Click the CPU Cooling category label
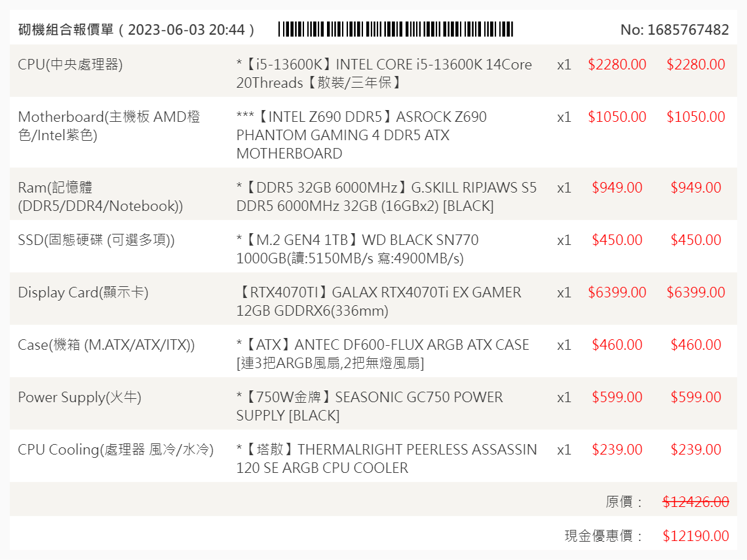 116,449
